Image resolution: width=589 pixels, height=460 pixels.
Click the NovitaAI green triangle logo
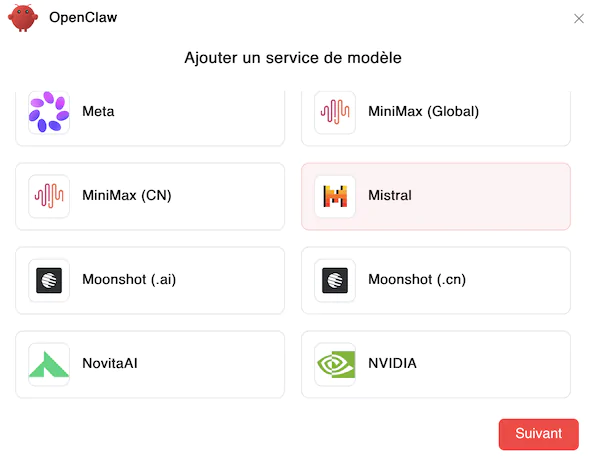(49, 364)
